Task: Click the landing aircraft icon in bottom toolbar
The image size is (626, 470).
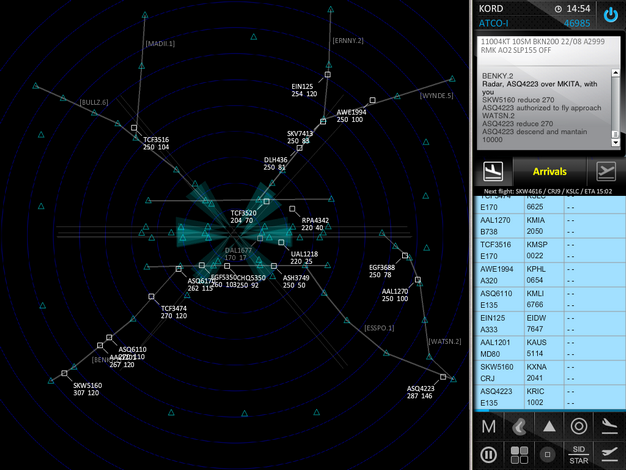Action: [608, 426]
